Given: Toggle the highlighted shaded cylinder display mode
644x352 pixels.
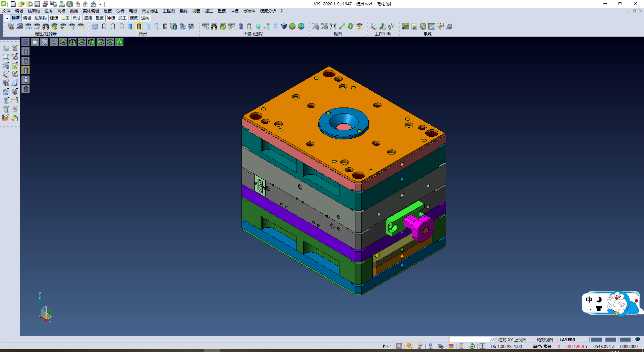Looking at the screenshot, I should coord(139,26).
